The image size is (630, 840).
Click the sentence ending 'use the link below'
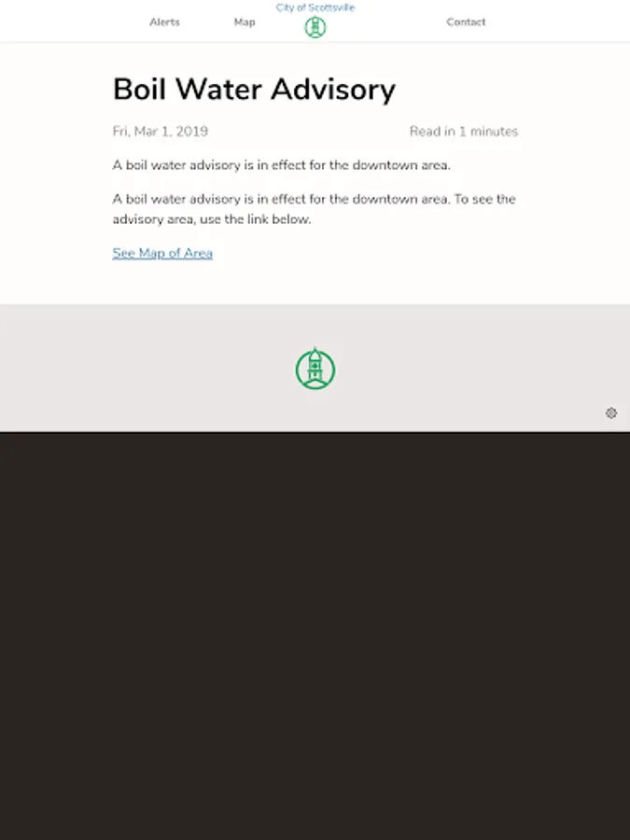coord(314,209)
